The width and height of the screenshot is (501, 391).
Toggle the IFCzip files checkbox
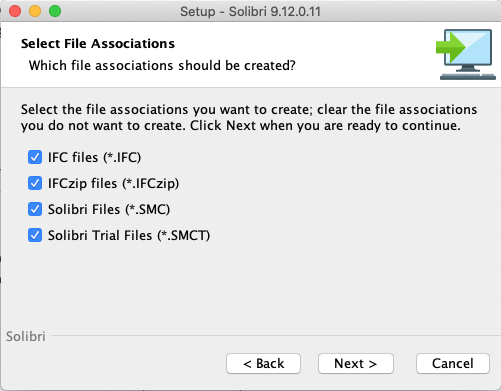coord(35,183)
